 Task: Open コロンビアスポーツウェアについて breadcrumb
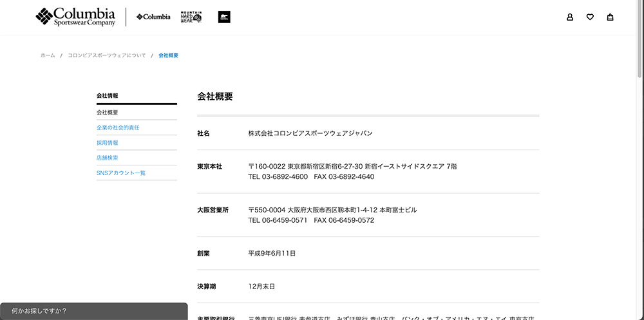pos(107,55)
